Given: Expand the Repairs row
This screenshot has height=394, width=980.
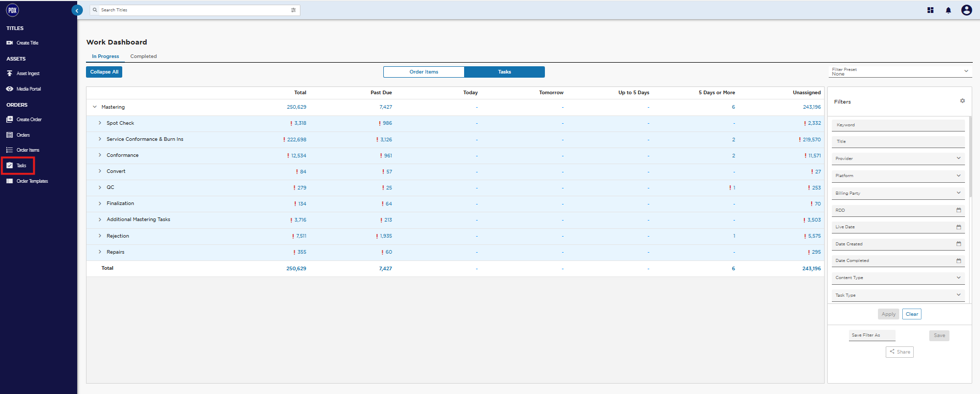Looking at the screenshot, I should tap(100, 252).
